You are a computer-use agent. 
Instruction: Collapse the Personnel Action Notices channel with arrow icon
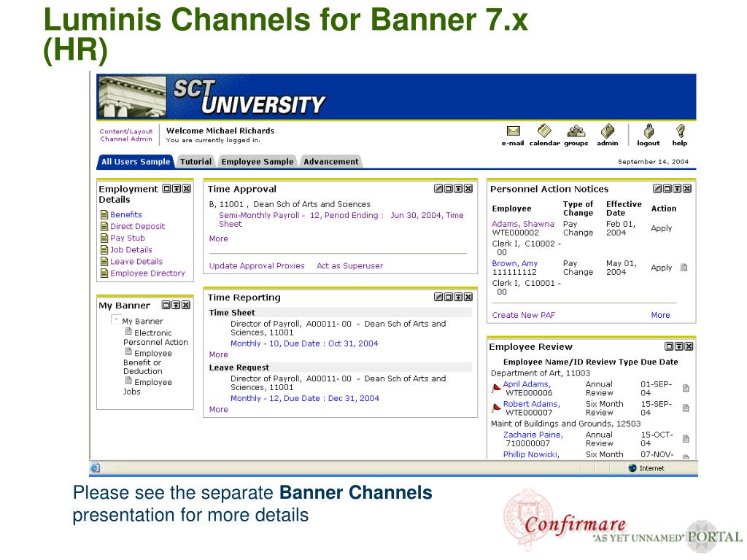click(677, 189)
